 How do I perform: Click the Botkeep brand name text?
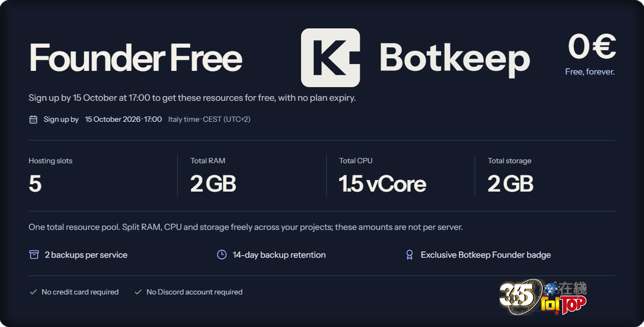click(454, 58)
